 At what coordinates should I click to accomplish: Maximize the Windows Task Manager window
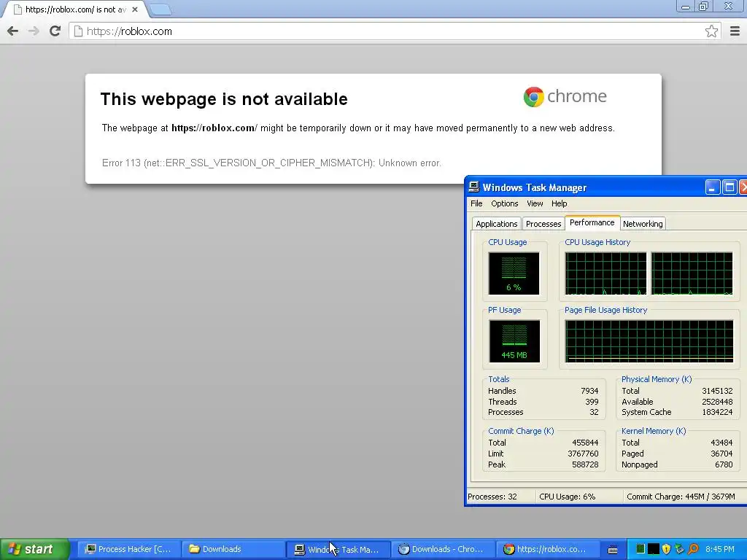(x=729, y=187)
